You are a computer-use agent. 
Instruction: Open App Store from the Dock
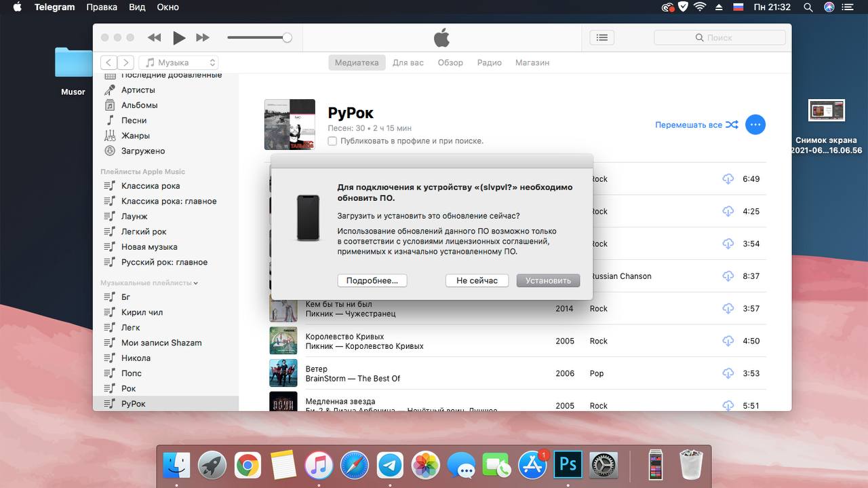tap(533, 465)
